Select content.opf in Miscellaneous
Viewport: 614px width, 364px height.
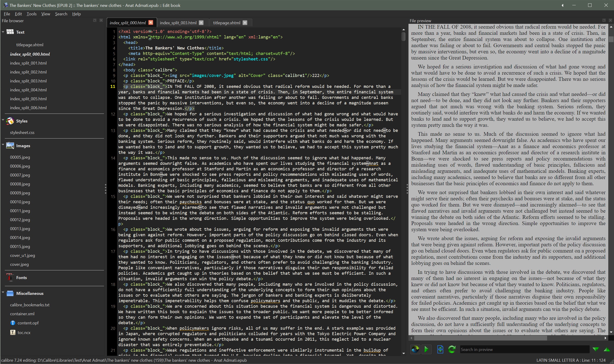[x=28, y=323]
